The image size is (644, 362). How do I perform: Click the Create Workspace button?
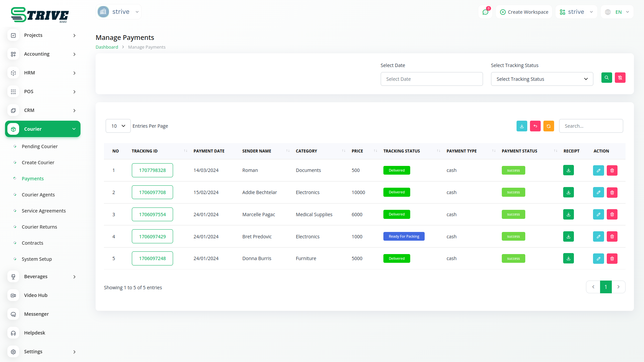[x=524, y=12]
